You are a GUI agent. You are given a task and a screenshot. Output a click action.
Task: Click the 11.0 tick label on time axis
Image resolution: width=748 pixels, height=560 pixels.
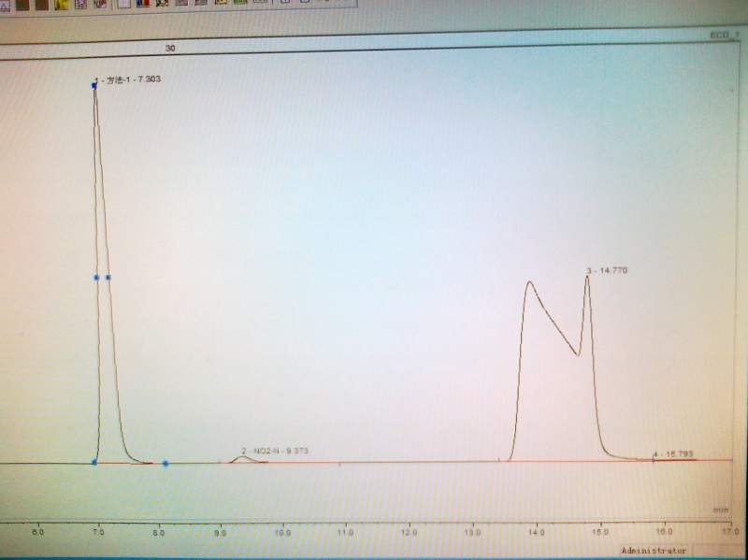click(x=345, y=531)
